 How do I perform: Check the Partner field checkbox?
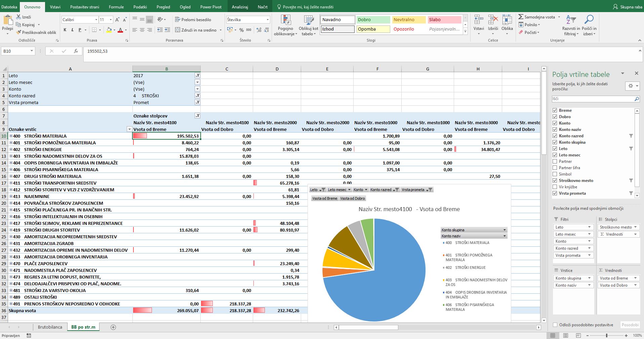[x=555, y=161]
